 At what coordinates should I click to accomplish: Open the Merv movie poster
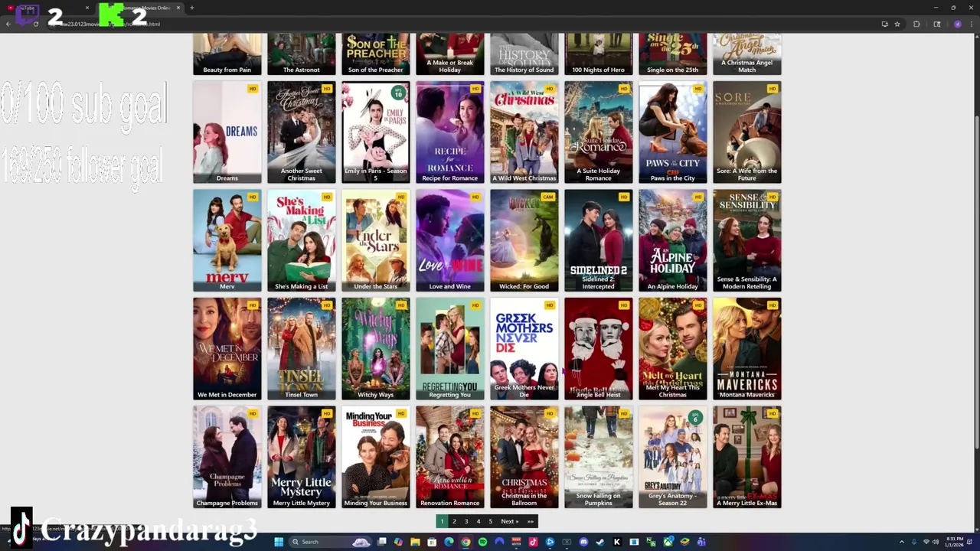click(x=227, y=240)
